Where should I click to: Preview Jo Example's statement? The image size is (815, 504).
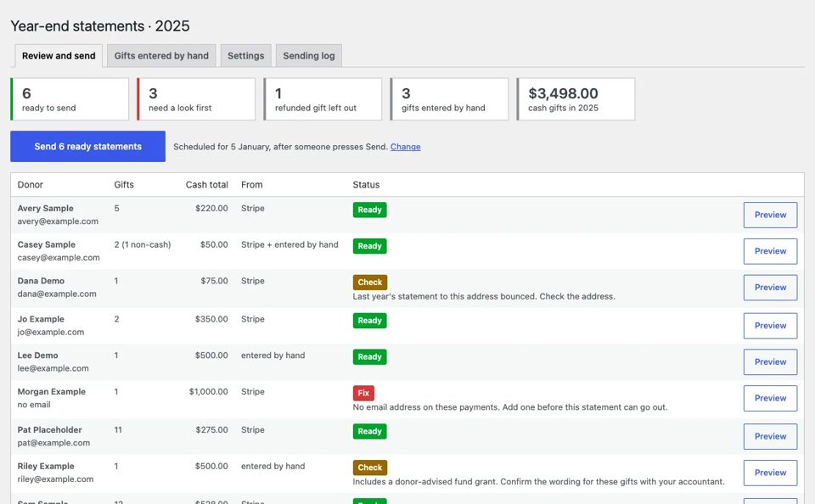(x=770, y=326)
